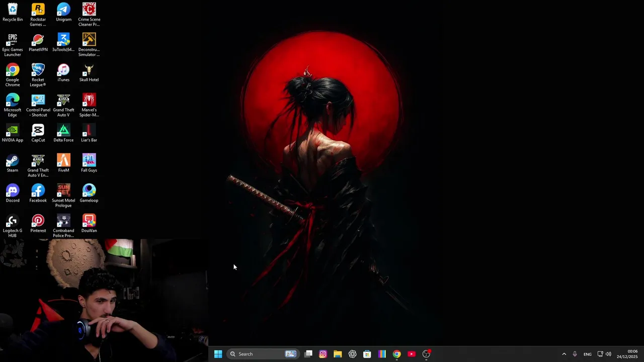The height and width of the screenshot is (362, 644).
Task: Launch ChatGPT from the taskbar
Action: pos(352,354)
